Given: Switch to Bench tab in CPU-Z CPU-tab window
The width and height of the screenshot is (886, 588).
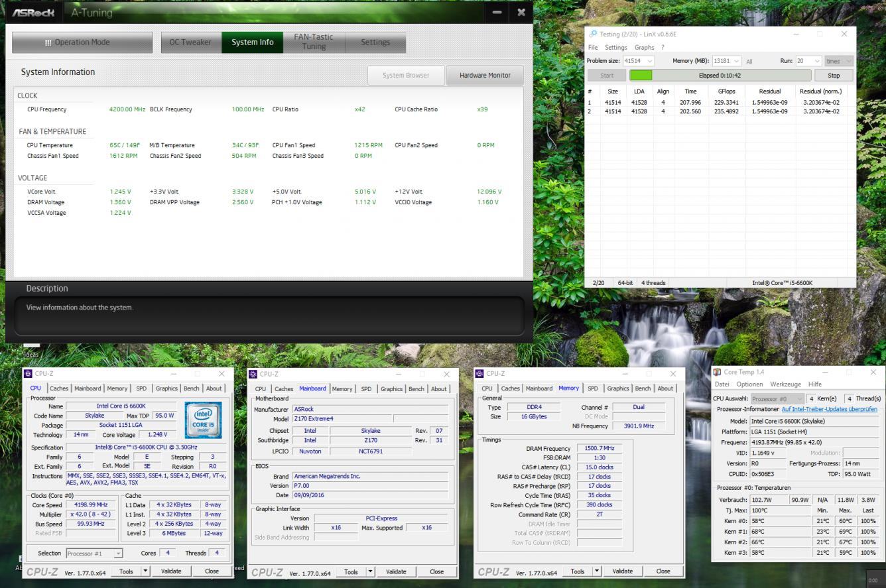Looking at the screenshot, I should [x=191, y=388].
